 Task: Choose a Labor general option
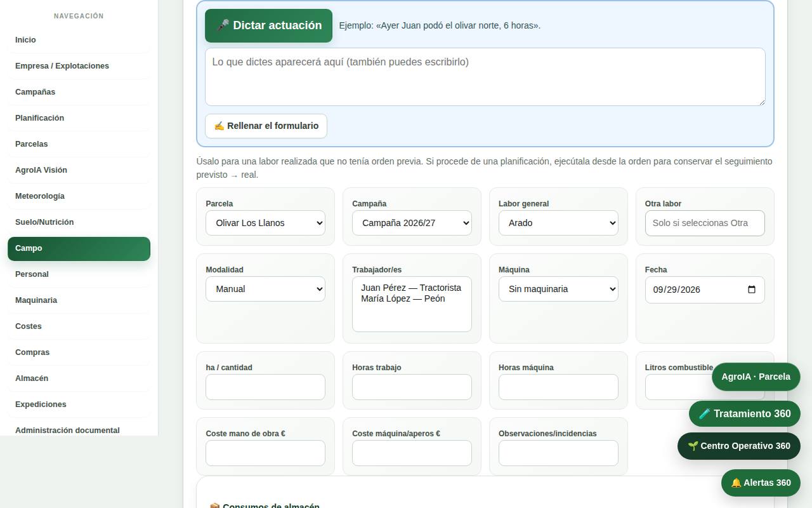tap(558, 223)
